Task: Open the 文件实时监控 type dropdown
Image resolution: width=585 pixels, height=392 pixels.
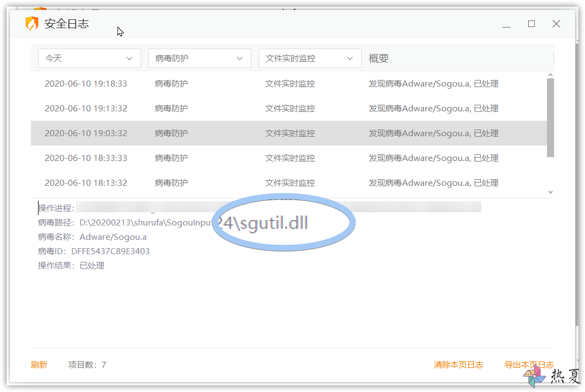Action: 310,58
